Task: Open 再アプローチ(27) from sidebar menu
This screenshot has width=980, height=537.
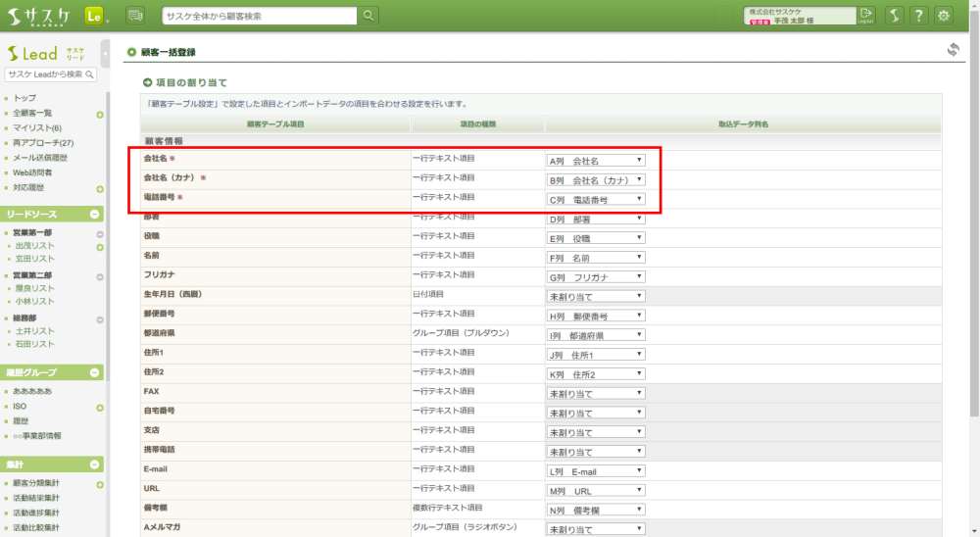Action: 43,143
